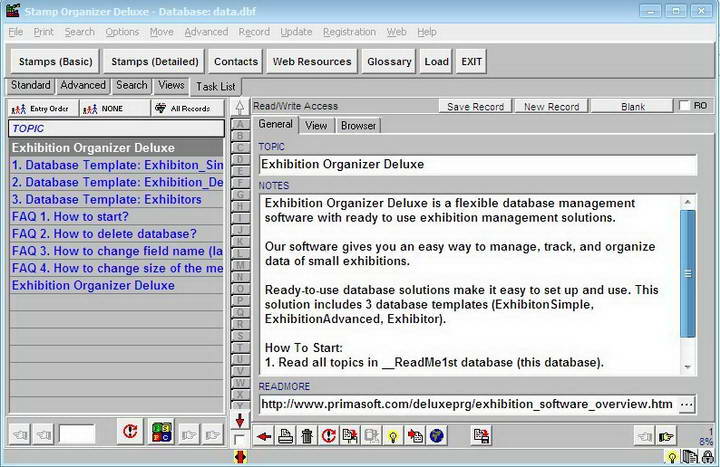Switch to the Views tab
The height and width of the screenshot is (467, 720).
(x=171, y=85)
